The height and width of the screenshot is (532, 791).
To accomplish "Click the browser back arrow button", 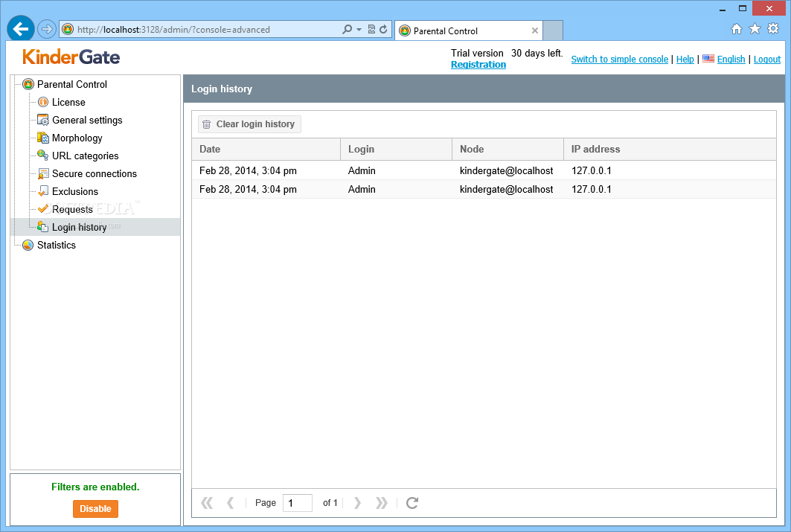I will click(x=21, y=29).
